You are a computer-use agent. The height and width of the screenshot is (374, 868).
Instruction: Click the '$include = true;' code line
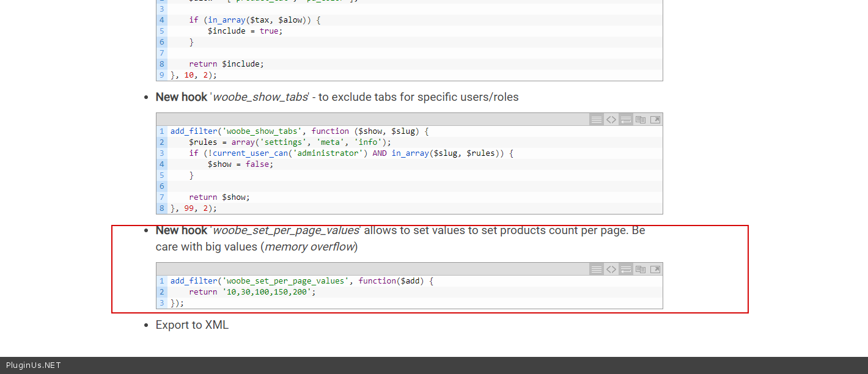pos(245,31)
